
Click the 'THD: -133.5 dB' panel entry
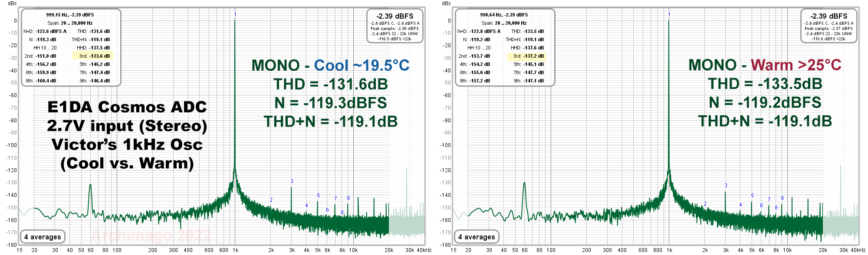coord(528,31)
